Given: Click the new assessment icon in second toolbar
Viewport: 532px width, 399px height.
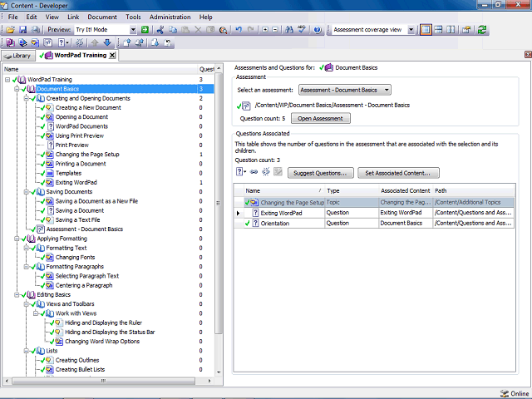Looking at the screenshot, I should tap(48, 42).
